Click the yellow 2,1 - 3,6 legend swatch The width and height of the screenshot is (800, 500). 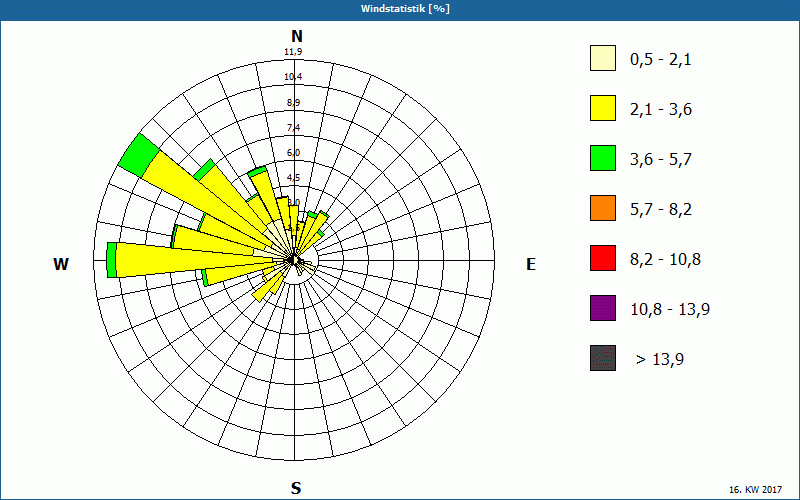click(x=603, y=108)
